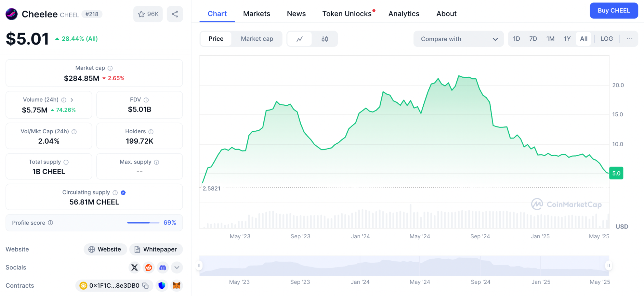
Task: Add Cheelee to watchlist via star icon
Action: [x=148, y=14]
